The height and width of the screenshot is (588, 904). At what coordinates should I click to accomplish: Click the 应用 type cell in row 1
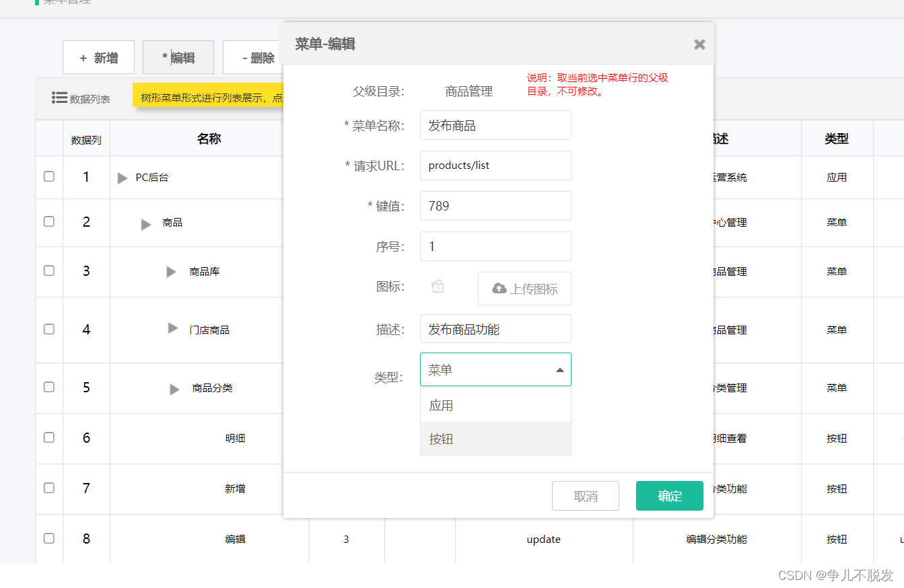pos(837,178)
